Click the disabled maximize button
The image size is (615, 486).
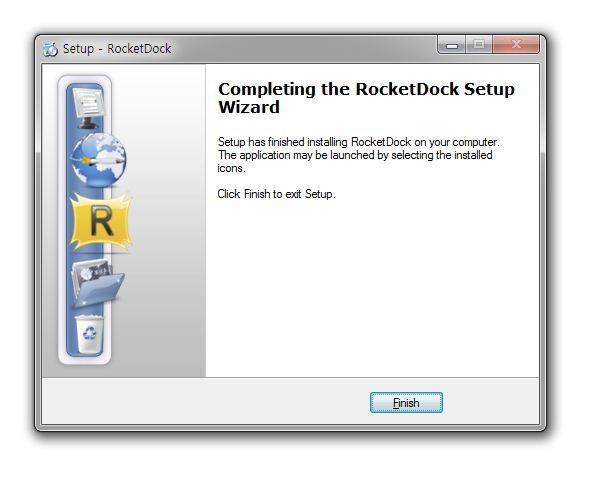pos(479,45)
